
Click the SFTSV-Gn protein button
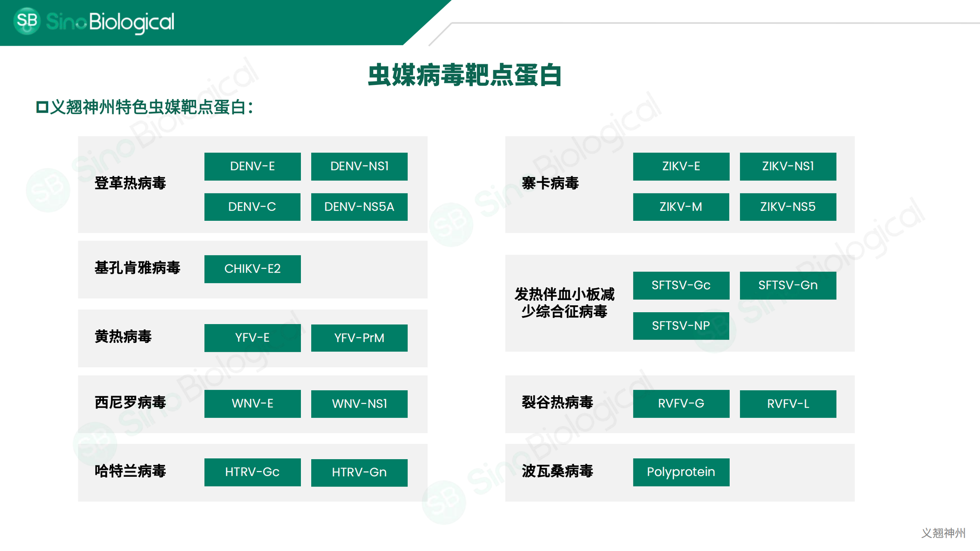(x=788, y=285)
